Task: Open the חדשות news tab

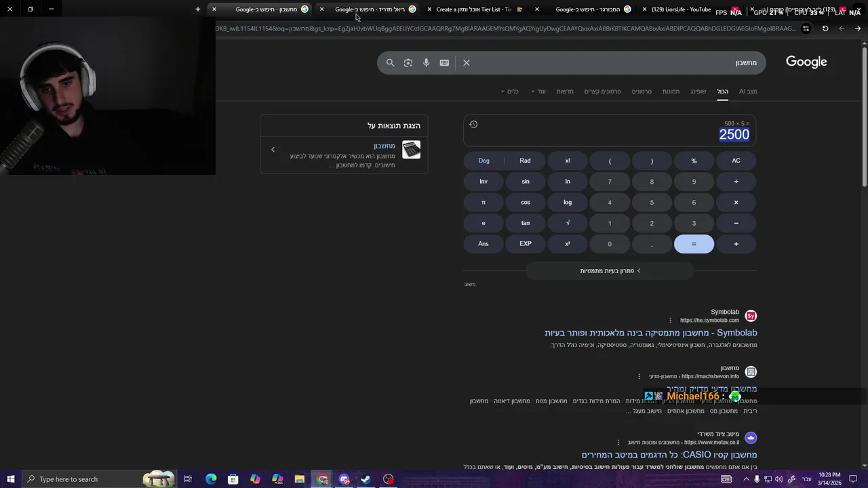Action: click(x=565, y=91)
